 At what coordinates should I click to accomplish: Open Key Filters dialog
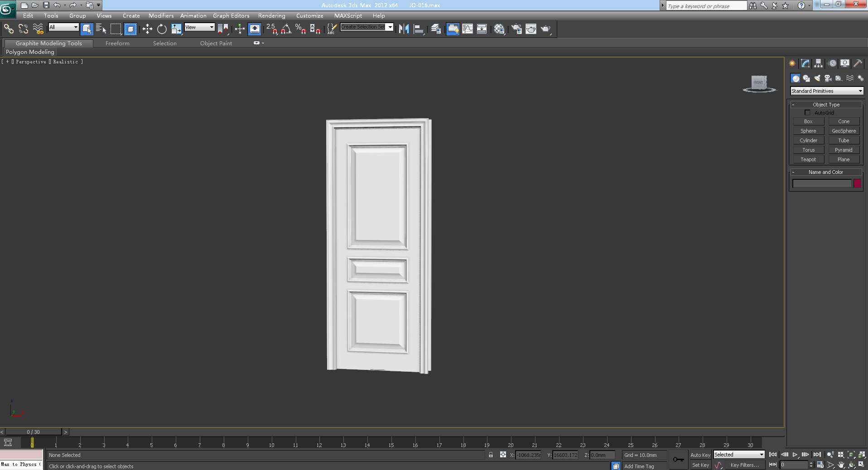tap(745, 465)
